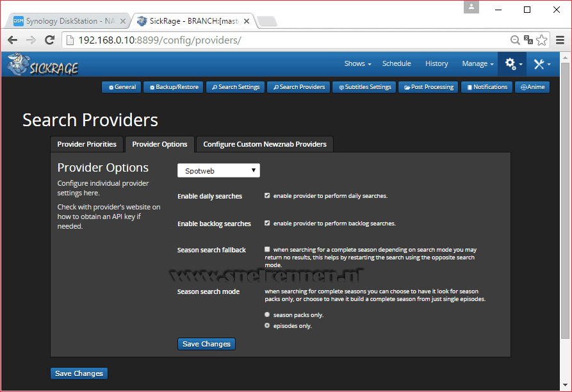Screen dimensions: 572x392
Task: Switch to Provider Priorities tab
Action: pos(87,144)
